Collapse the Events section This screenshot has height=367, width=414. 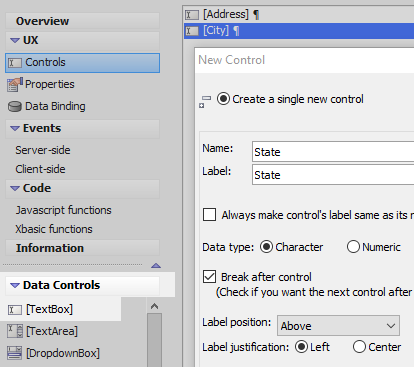[x=15, y=129]
